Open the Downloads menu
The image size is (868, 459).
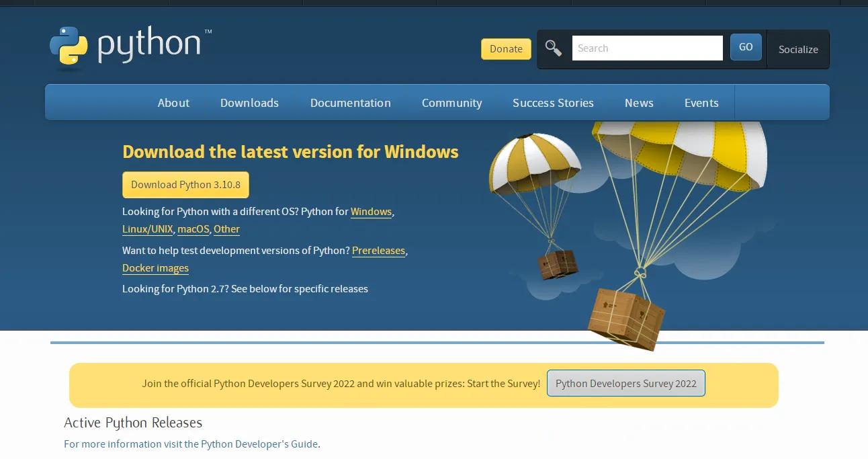[249, 103]
